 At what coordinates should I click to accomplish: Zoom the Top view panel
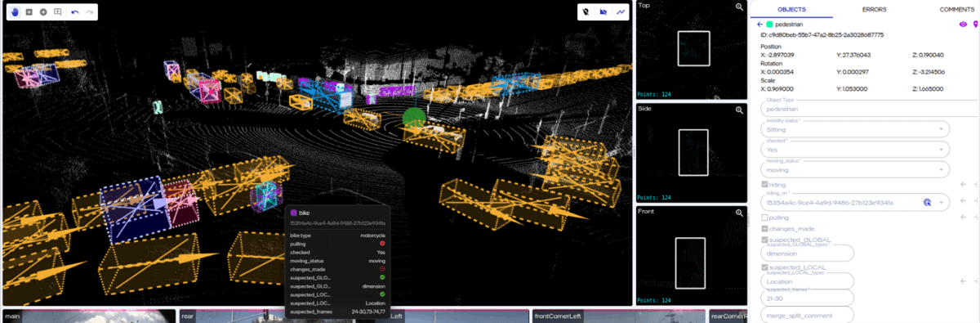point(739,7)
